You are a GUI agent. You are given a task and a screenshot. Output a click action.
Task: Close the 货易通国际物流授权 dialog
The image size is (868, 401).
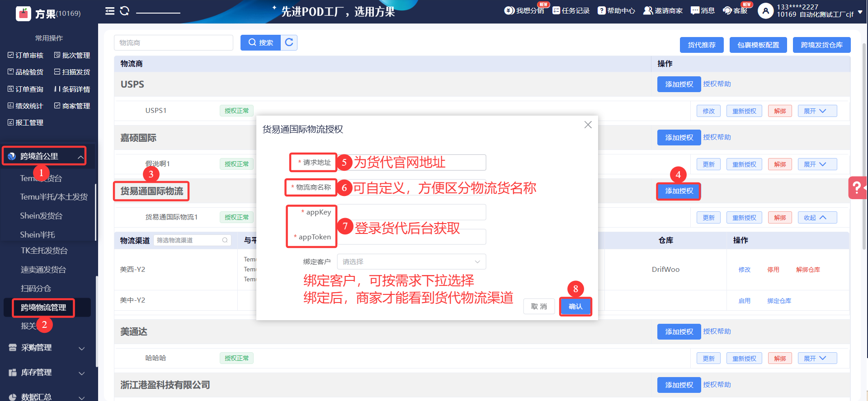[x=588, y=125]
